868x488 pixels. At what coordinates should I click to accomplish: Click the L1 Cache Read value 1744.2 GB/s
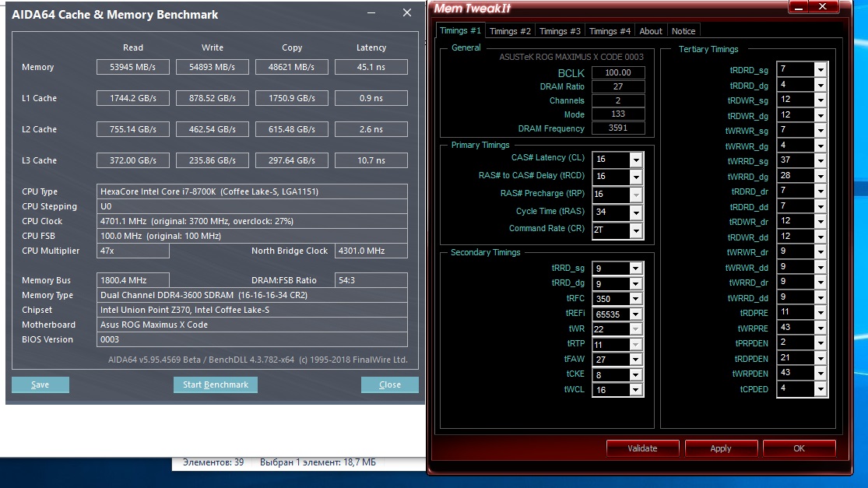point(133,98)
